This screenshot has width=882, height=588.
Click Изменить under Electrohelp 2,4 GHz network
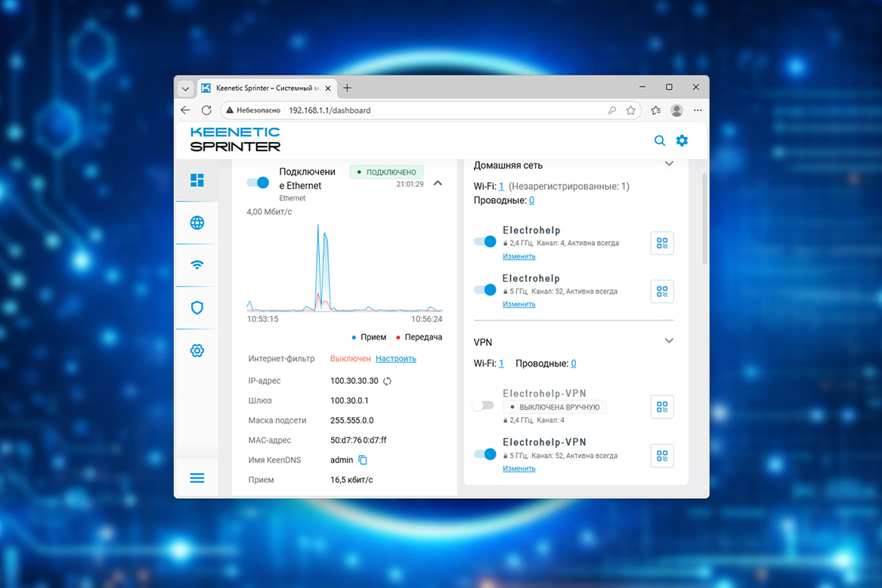pyautogui.click(x=519, y=256)
